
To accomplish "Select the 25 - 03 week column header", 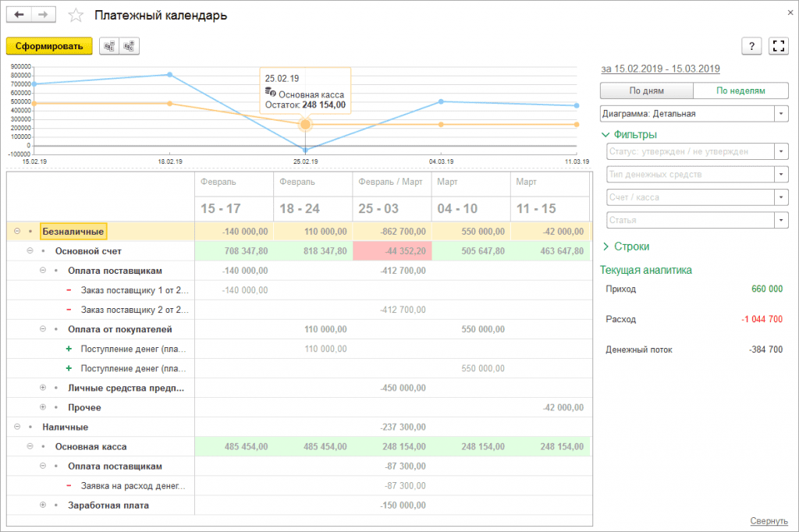I will coord(392,208).
